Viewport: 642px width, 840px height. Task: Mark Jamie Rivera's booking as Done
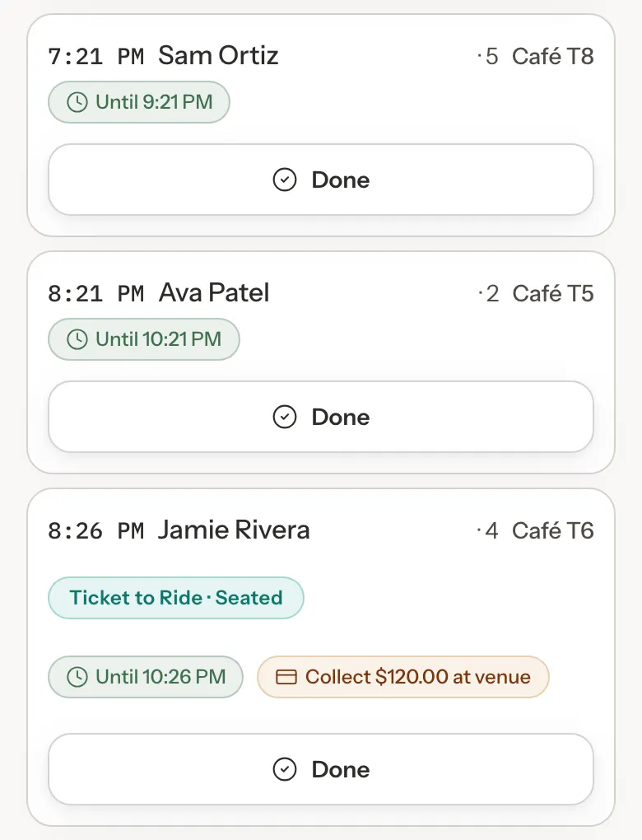click(321, 770)
